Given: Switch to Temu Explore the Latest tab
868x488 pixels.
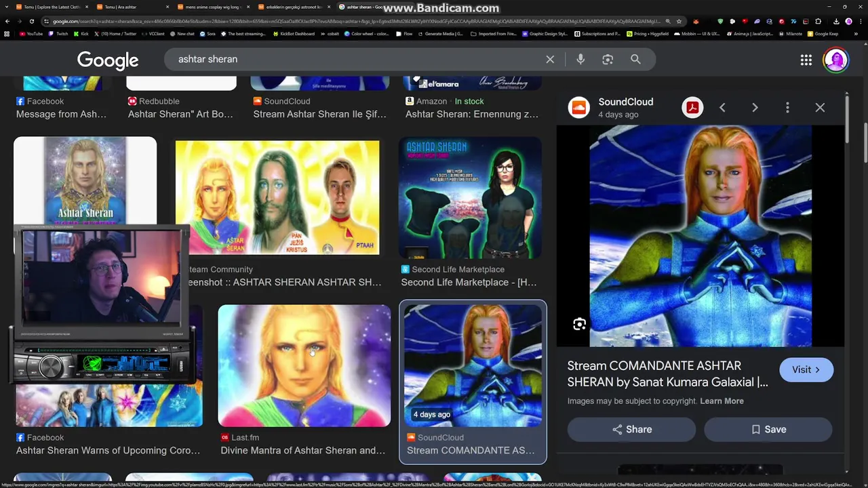Looking at the screenshot, I should tap(51, 7).
